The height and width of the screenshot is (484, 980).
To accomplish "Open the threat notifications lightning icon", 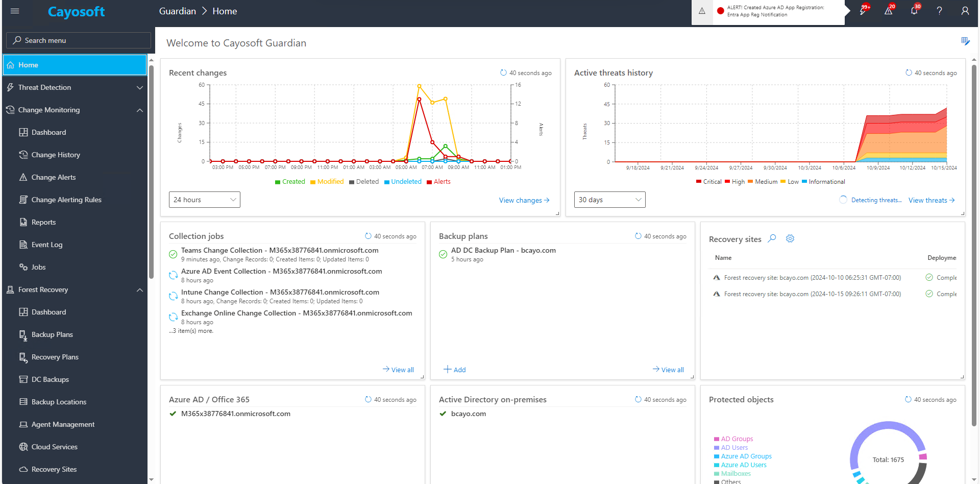I will pos(863,11).
